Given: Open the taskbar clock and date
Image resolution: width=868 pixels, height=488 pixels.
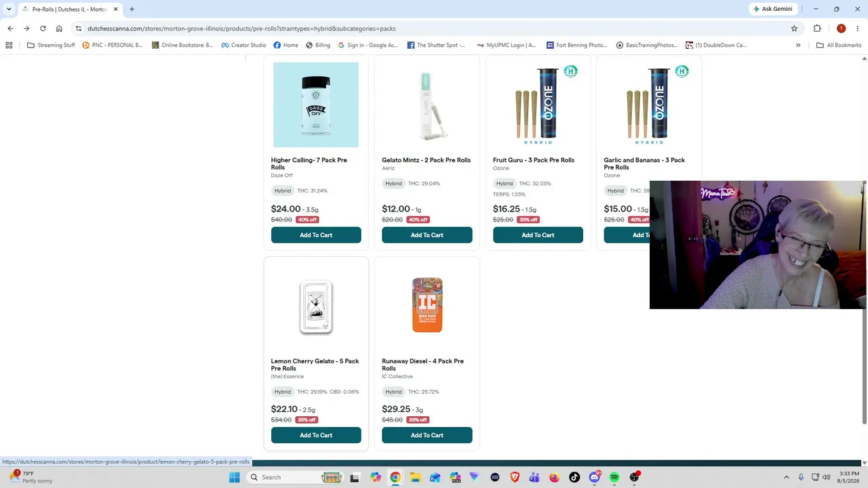Looking at the screenshot, I should click(x=849, y=477).
